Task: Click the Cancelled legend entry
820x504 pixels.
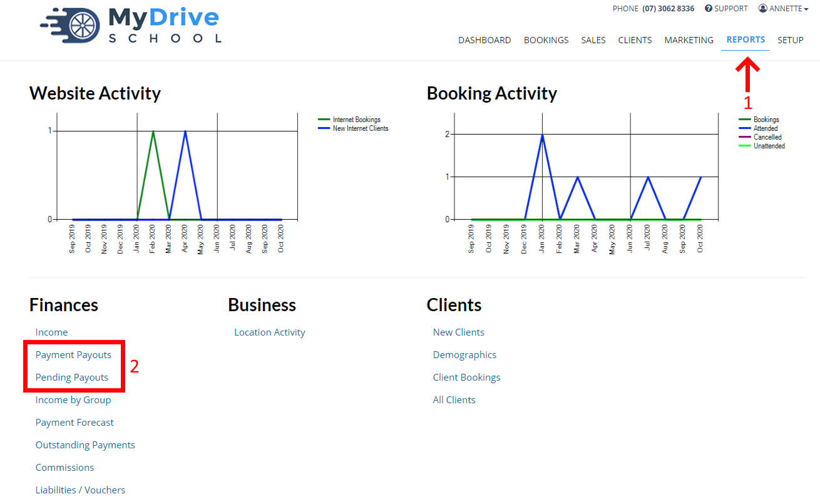Action: click(x=761, y=137)
